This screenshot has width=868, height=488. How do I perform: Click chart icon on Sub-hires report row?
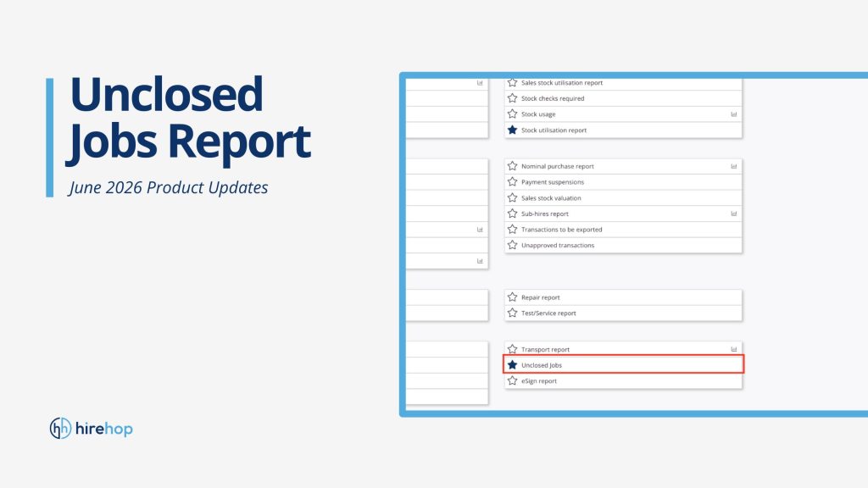tap(733, 213)
